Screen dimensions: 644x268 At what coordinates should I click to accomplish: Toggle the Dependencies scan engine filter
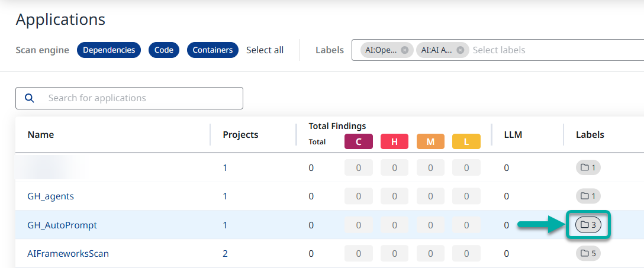pos(109,50)
